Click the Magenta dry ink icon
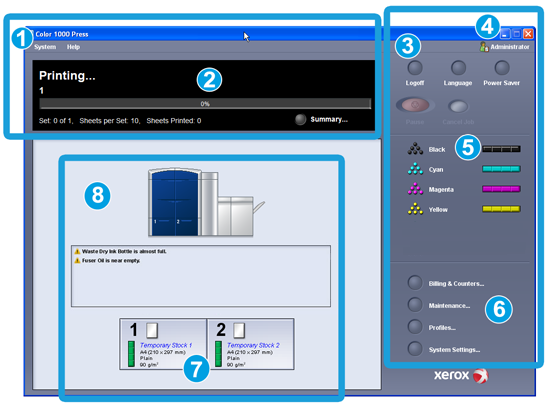This screenshot has width=552, height=406. point(415,189)
